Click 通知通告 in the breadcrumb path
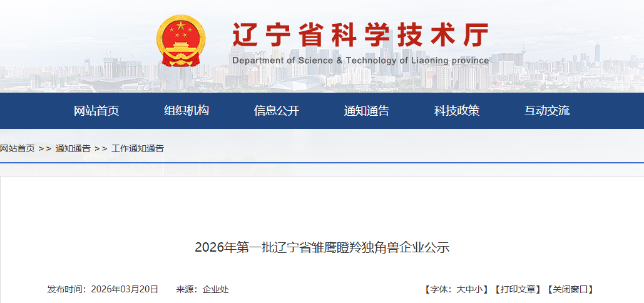This screenshot has width=644, height=303. coord(73,148)
